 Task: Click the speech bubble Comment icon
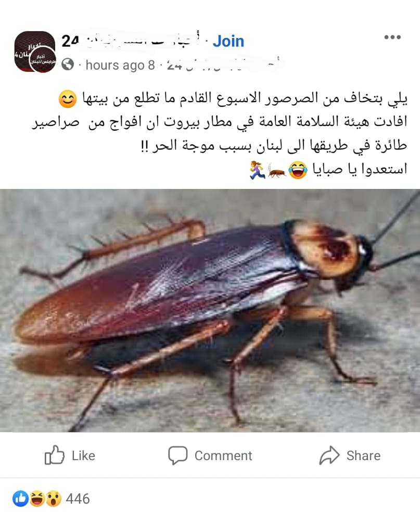click(x=177, y=455)
